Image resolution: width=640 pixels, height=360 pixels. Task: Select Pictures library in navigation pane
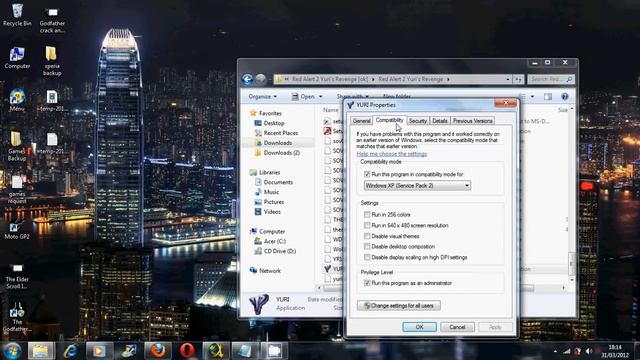[x=269, y=202]
